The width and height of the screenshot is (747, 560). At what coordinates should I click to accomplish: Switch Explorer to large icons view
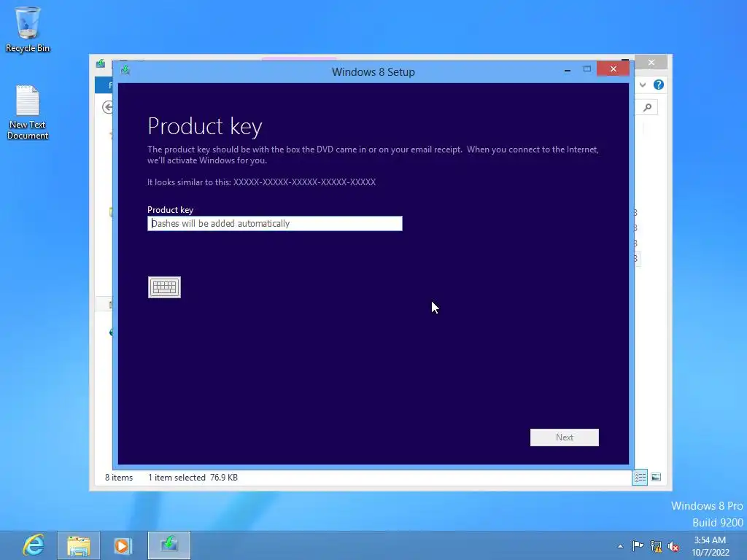656,477
